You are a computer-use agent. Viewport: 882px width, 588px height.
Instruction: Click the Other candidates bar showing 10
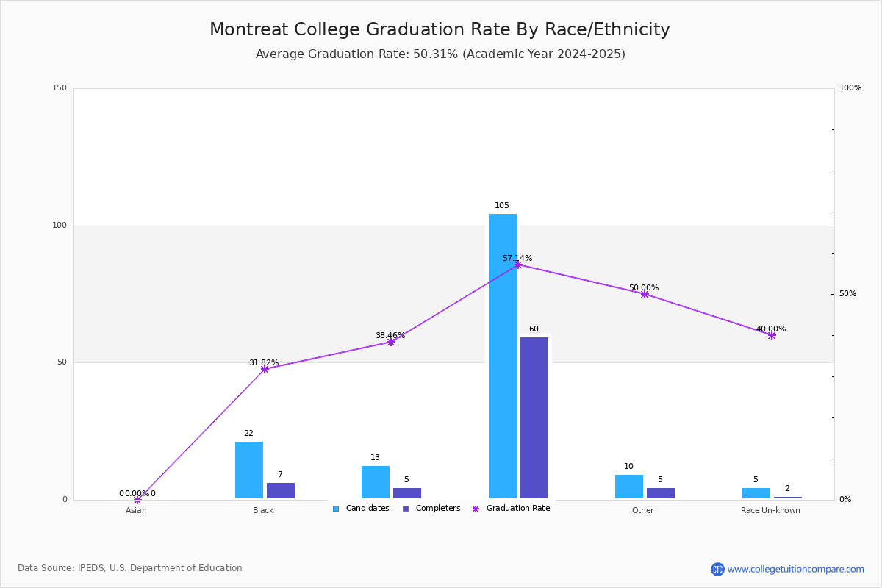click(x=629, y=487)
